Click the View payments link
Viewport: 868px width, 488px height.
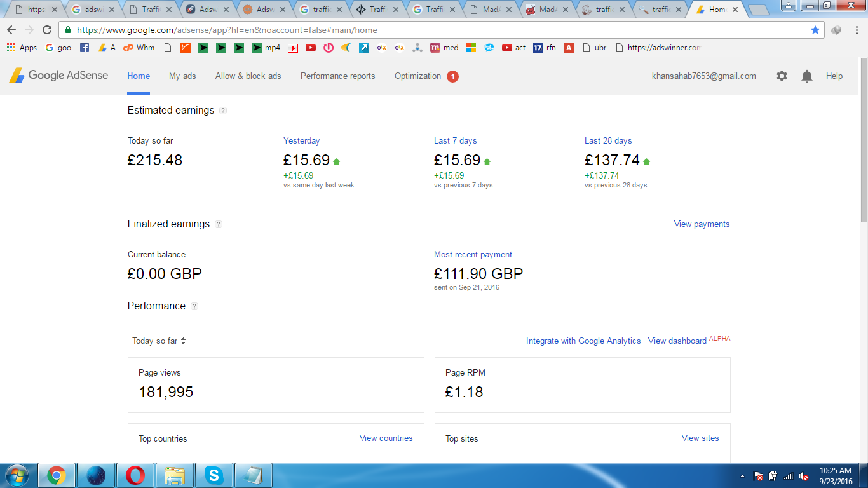pyautogui.click(x=702, y=224)
